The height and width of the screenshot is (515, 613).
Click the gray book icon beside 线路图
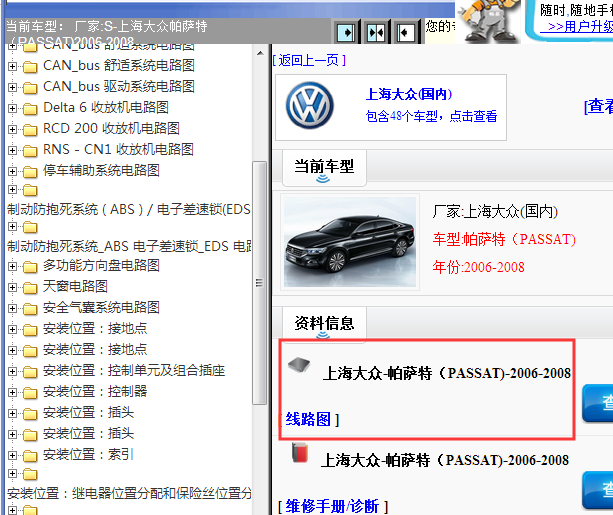[x=299, y=365]
